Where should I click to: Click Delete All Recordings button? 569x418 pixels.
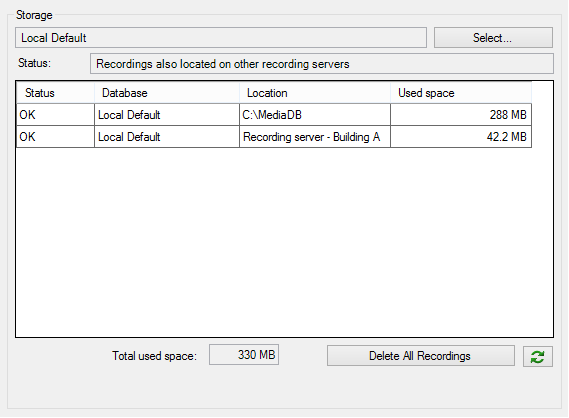point(420,356)
